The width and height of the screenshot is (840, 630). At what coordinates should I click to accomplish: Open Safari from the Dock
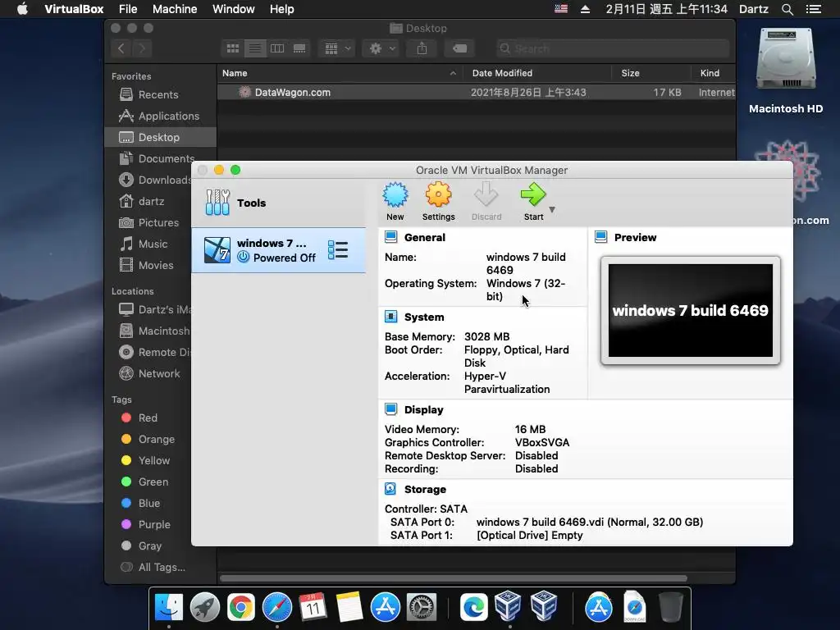click(277, 607)
